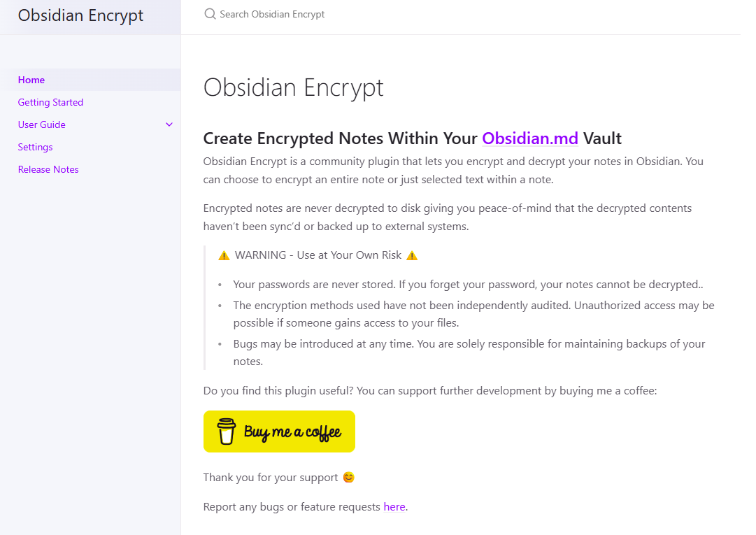This screenshot has width=756, height=535.
Task: Click the smiling emoji after support text
Action: [x=348, y=477]
